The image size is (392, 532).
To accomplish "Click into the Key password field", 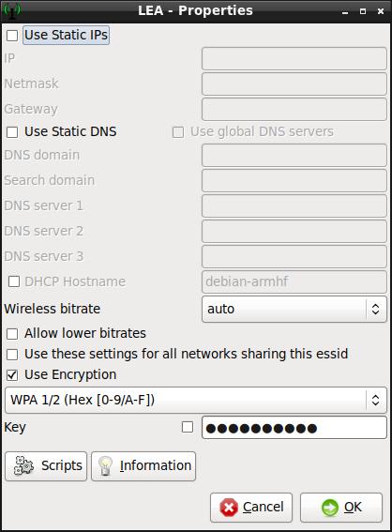I will coord(294,428).
